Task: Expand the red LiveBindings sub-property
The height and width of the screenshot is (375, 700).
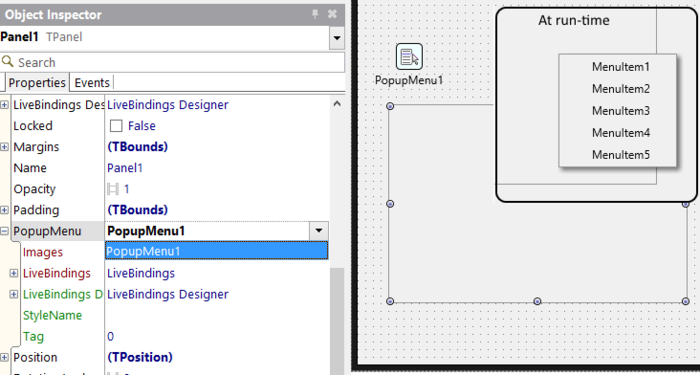Action: [x=14, y=273]
